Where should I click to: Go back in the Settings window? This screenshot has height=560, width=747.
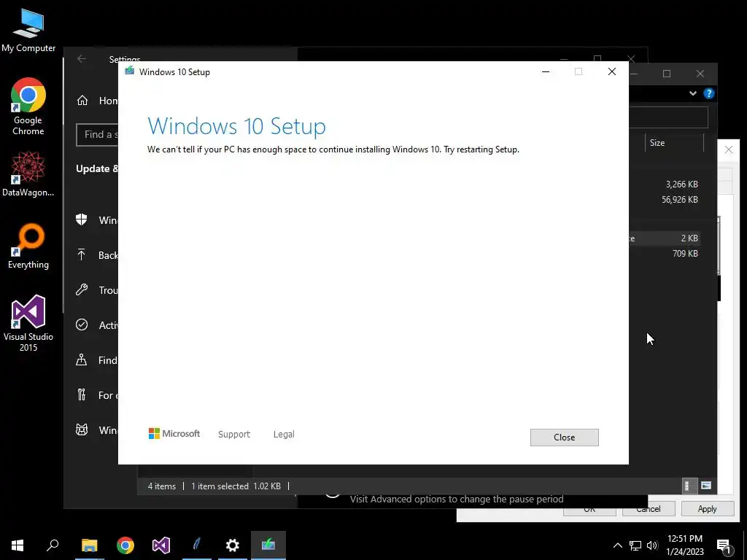82,59
